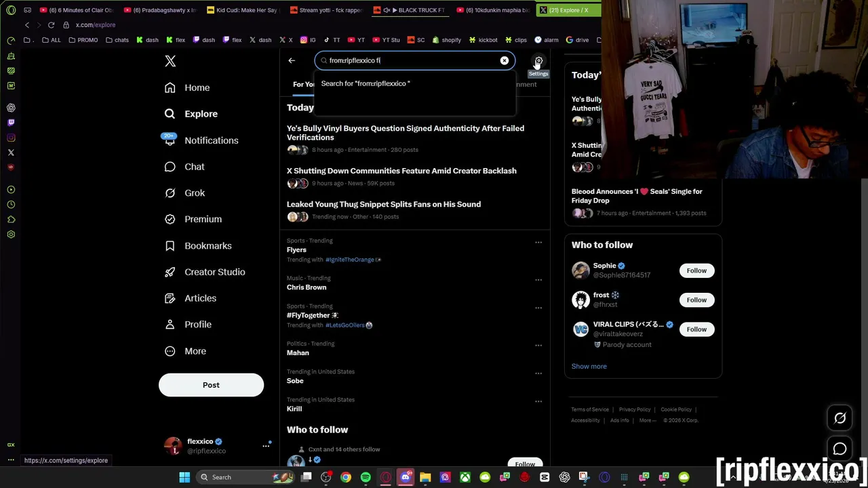Open the chats bookmarks folder
The height and width of the screenshot is (488, 868).
[117, 40]
